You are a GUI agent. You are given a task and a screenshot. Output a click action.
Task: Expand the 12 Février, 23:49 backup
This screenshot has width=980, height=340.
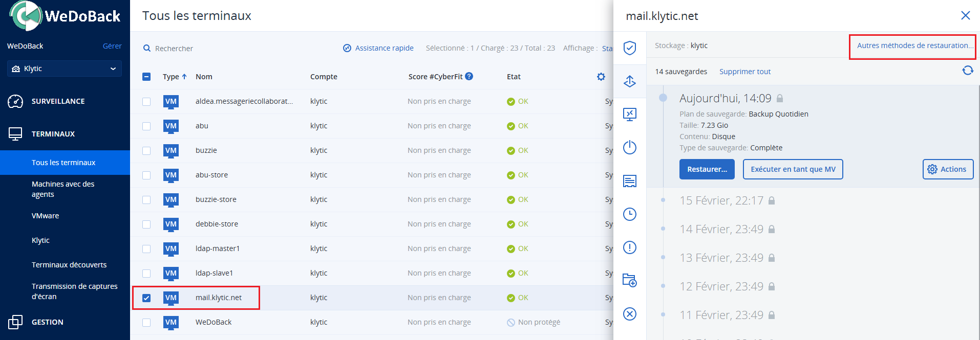721,286
